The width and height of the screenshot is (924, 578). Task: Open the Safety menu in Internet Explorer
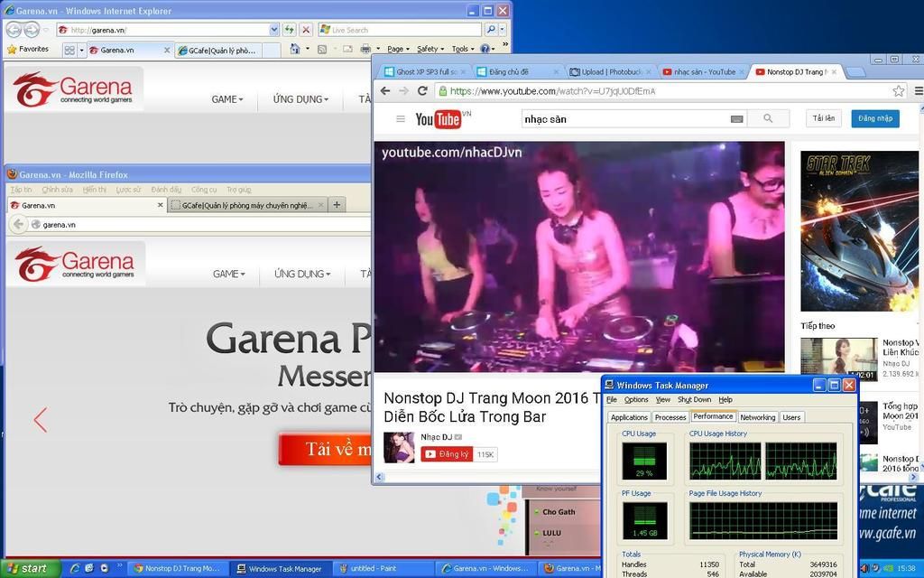430,50
